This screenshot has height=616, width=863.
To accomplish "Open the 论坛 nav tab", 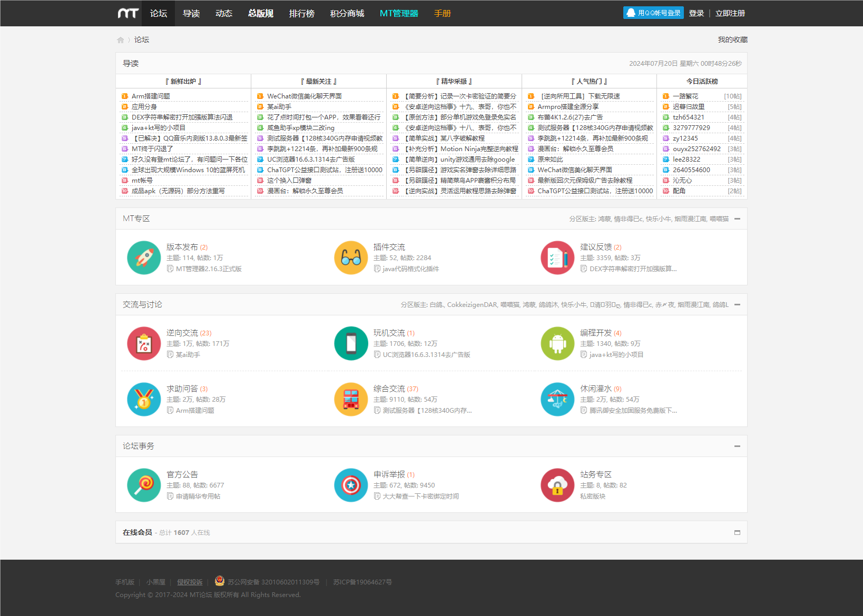I will [x=159, y=13].
